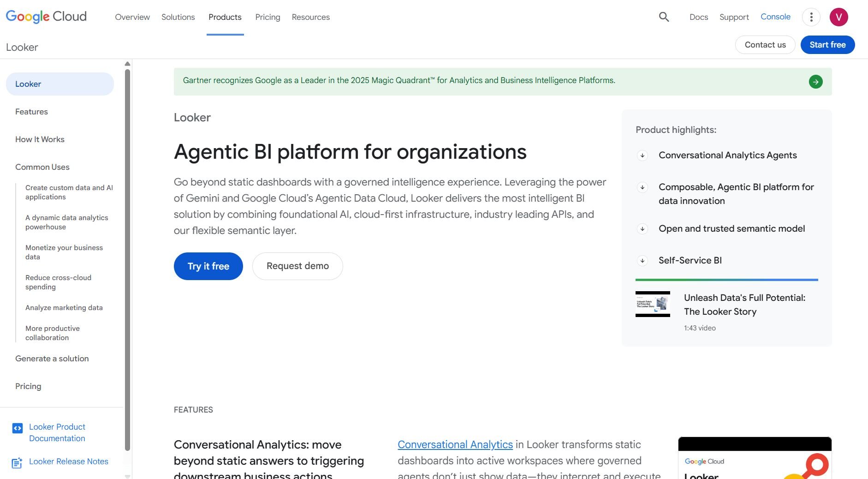This screenshot has height=479, width=868.
Task: Play the Looker Story video thumbnail
Action: click(653, 305)
